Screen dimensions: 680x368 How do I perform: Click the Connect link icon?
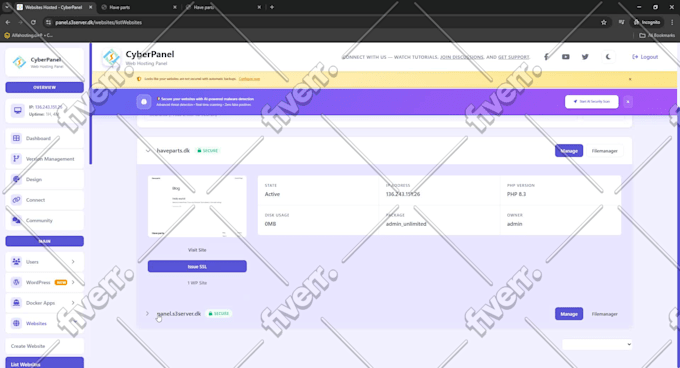(x=16, y=200)
